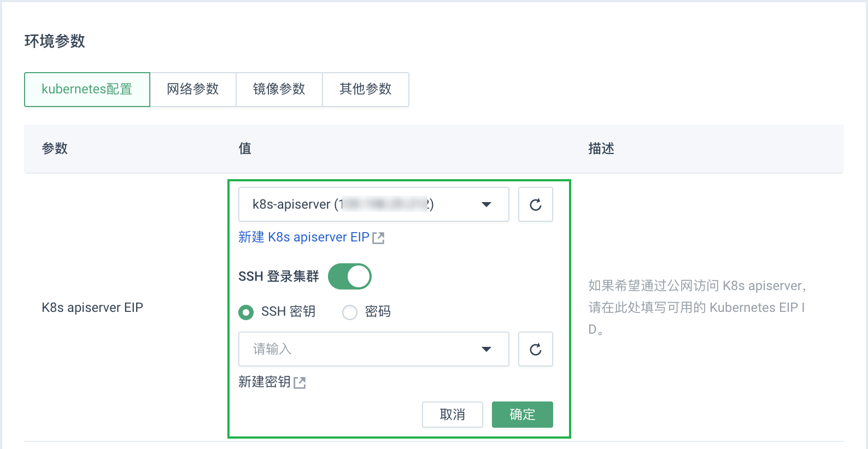Click the 取消 cancel button
Viewport: 868px width, 449px height.
(452, 415)
